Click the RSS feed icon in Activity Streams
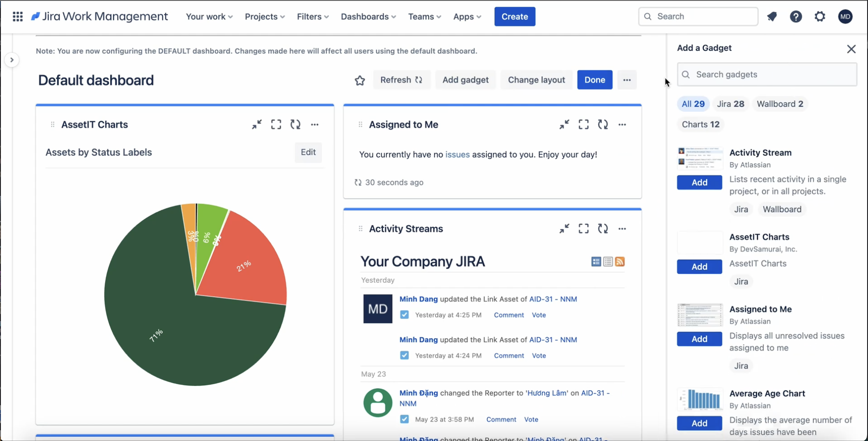 click(x=620, y=262)
